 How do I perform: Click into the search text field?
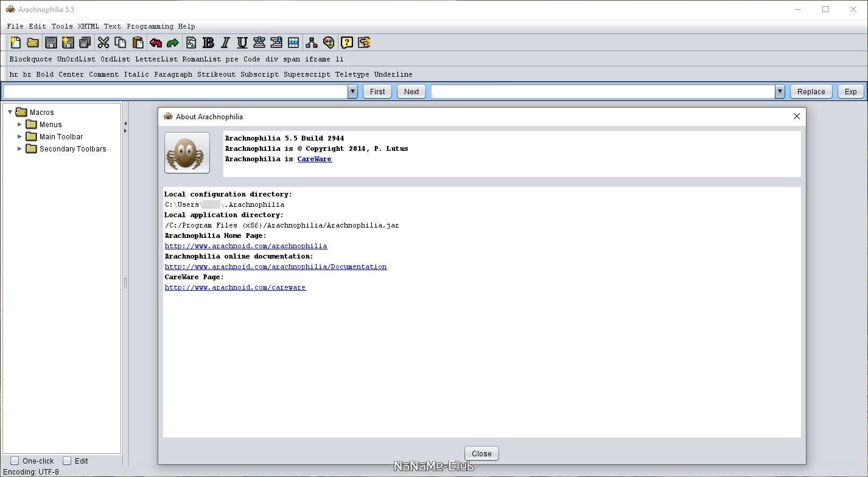pyautogui.click(x=175, y=91)
